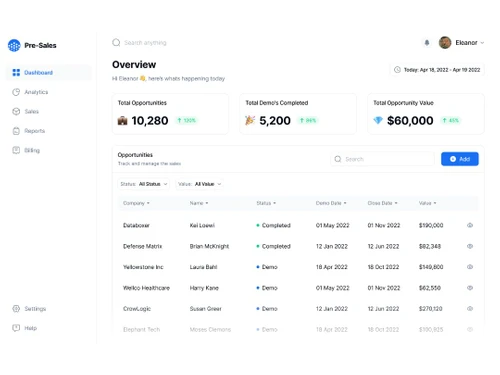Click the $270,120 value cell
Image resolution: width=500 pixels, height=375 pixels.
430,309
